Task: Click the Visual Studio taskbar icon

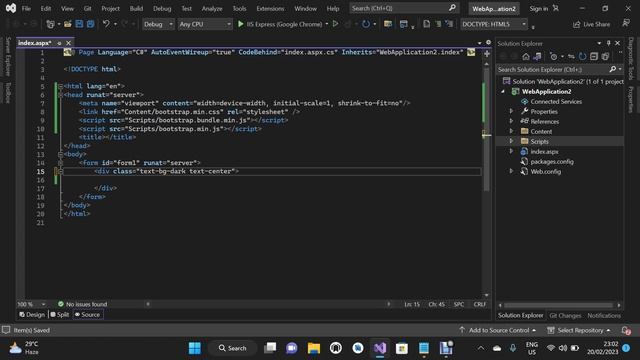Action: [380, 348]
